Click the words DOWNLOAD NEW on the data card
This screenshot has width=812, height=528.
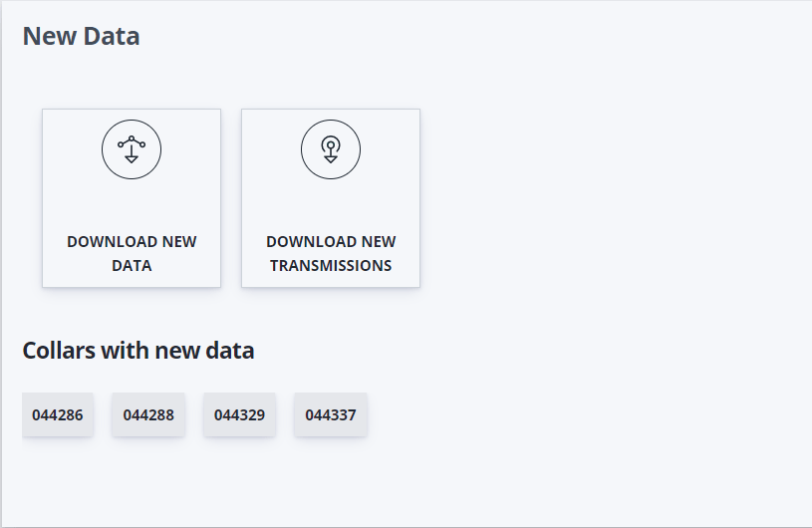coord(132,242)
